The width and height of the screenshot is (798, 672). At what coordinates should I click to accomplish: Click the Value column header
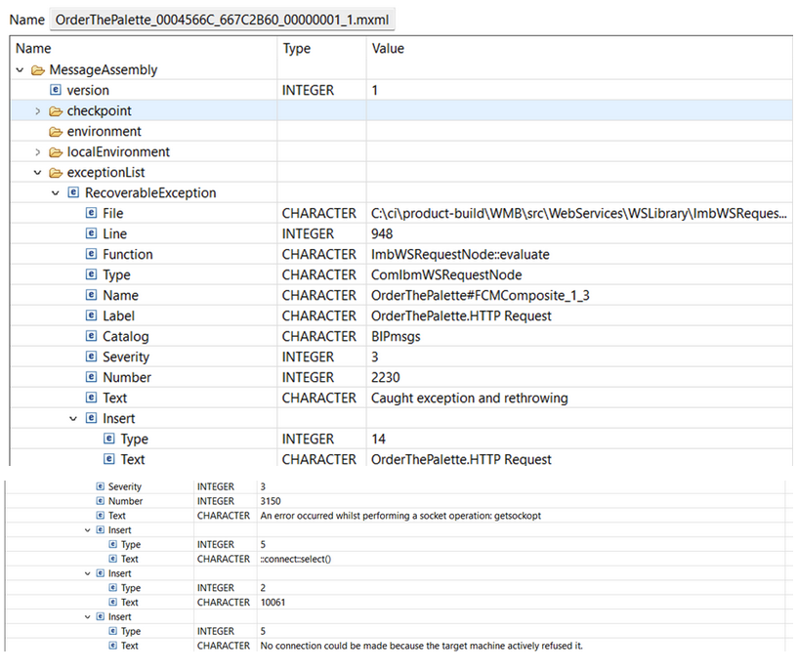click(x=388, y=49)
